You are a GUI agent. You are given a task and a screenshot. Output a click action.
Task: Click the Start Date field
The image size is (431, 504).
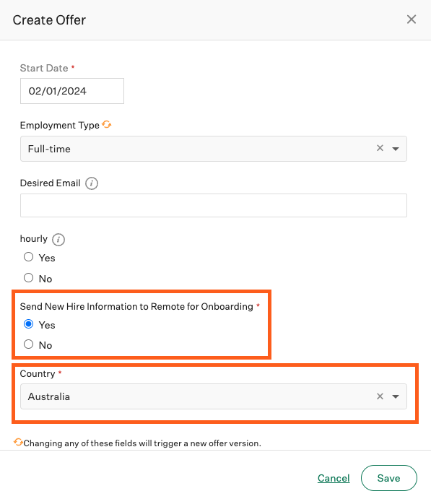click(72, 91)
